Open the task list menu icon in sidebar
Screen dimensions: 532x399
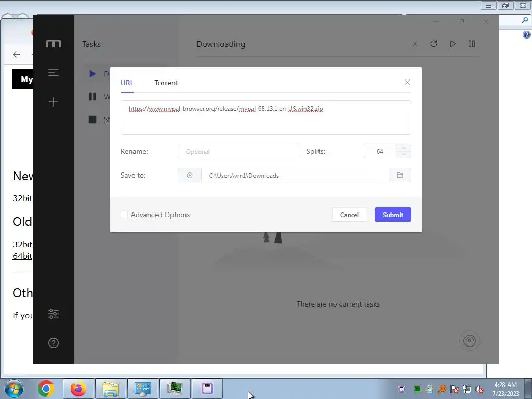tap(54, 73)
